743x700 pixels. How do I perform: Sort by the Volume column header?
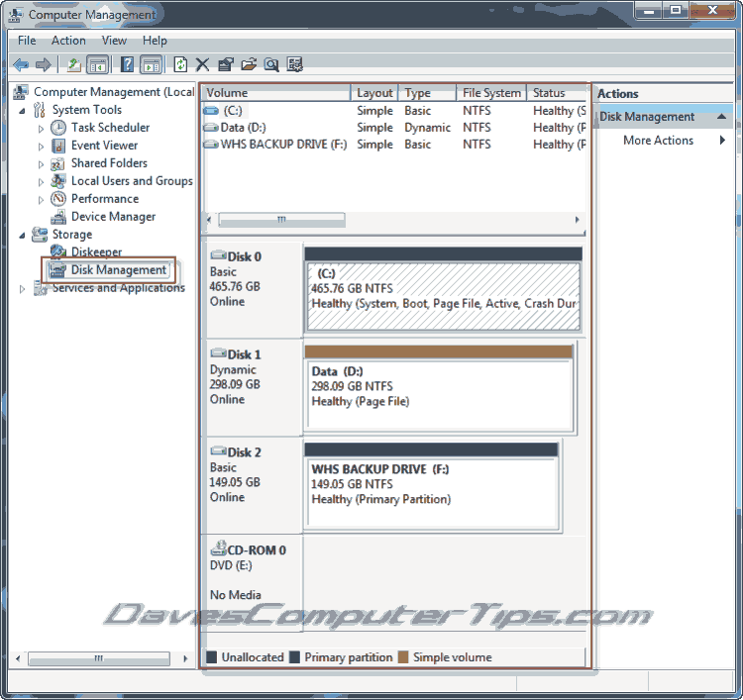coord(276,93)
